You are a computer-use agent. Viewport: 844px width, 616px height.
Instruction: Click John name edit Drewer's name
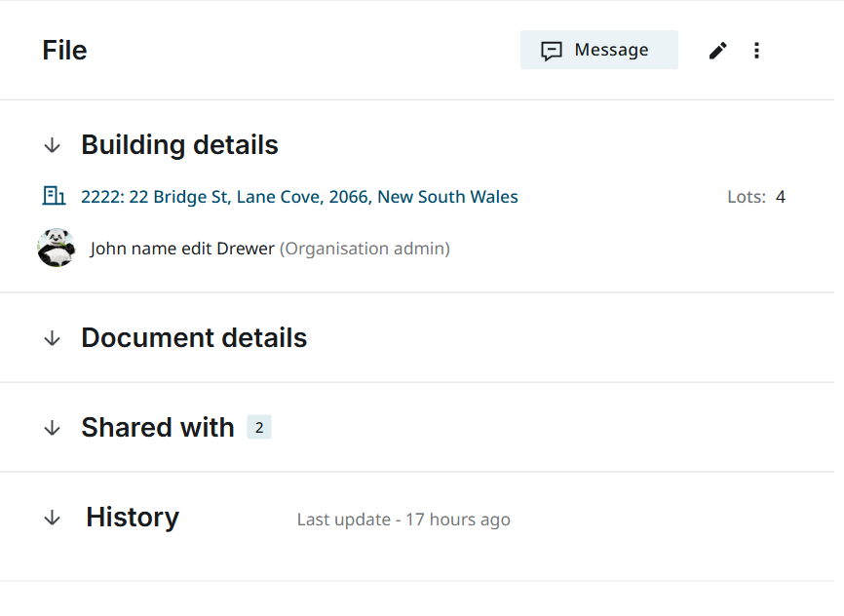click(181, 248)
